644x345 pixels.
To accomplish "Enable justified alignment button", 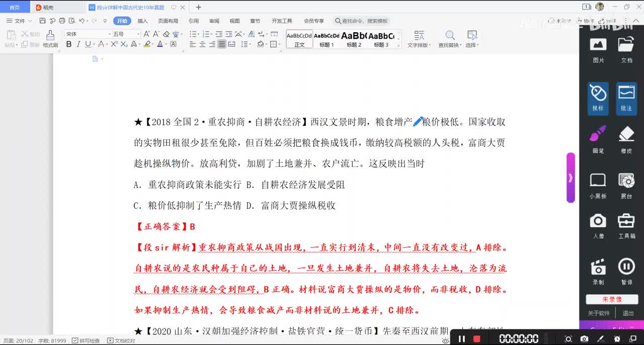I will pyautogui.click(x=222, y=44).
